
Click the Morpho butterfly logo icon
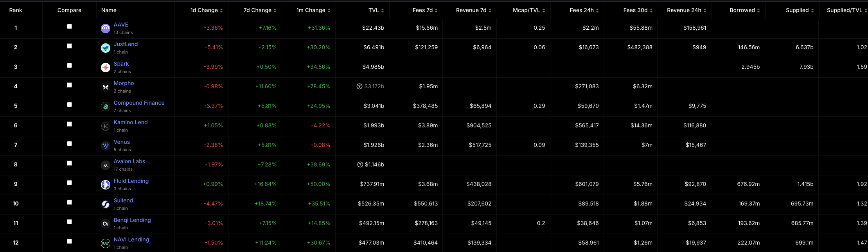106,87
